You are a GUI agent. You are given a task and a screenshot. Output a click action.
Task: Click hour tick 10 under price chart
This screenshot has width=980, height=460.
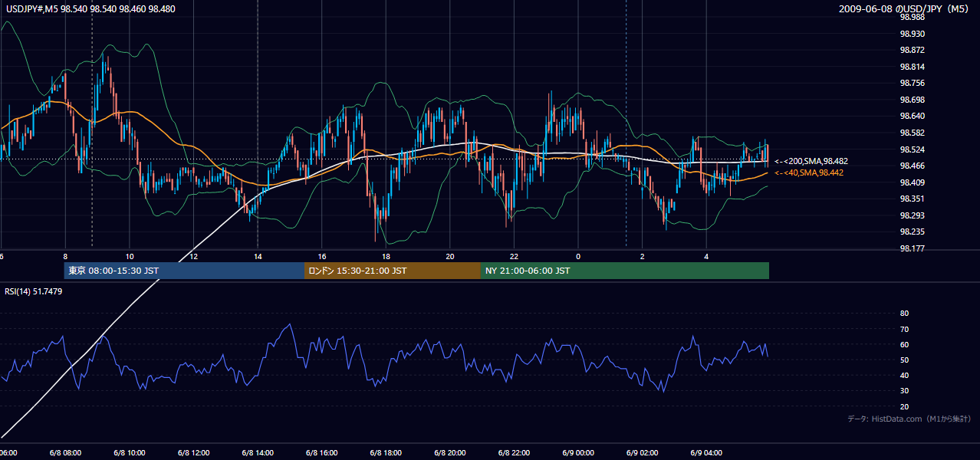(x=130, y=256)
